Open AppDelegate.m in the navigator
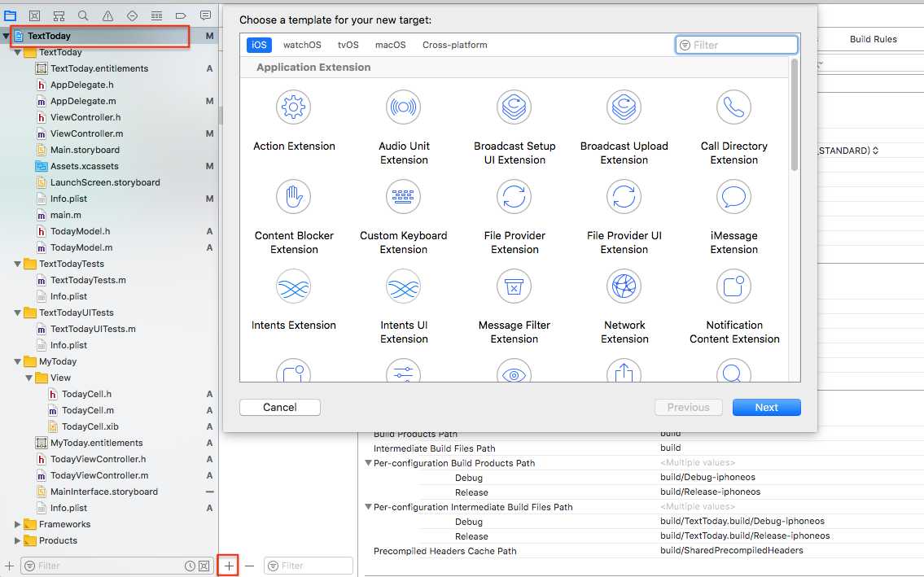The width and height of the screenshot is (924, 577). (x=83, y=102)
